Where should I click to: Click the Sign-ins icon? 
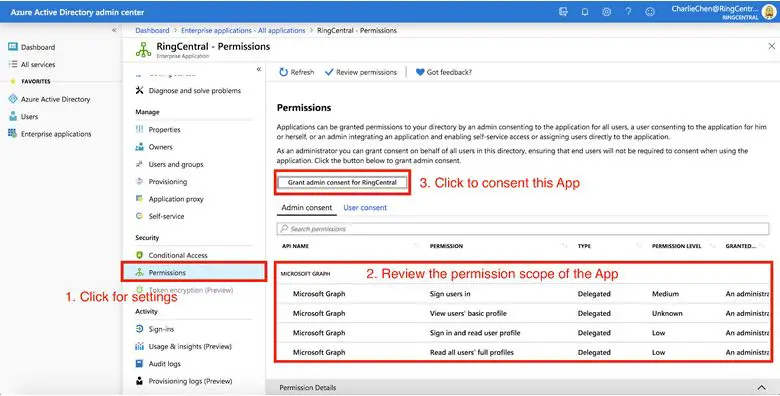tap(139, 329)
